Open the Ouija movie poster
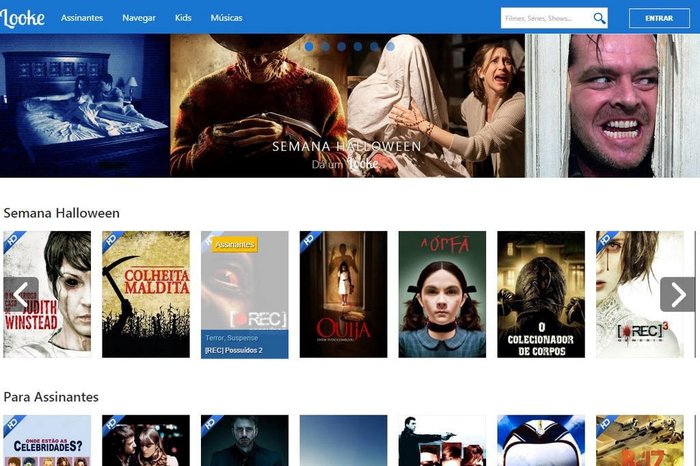 pos(343,294)
